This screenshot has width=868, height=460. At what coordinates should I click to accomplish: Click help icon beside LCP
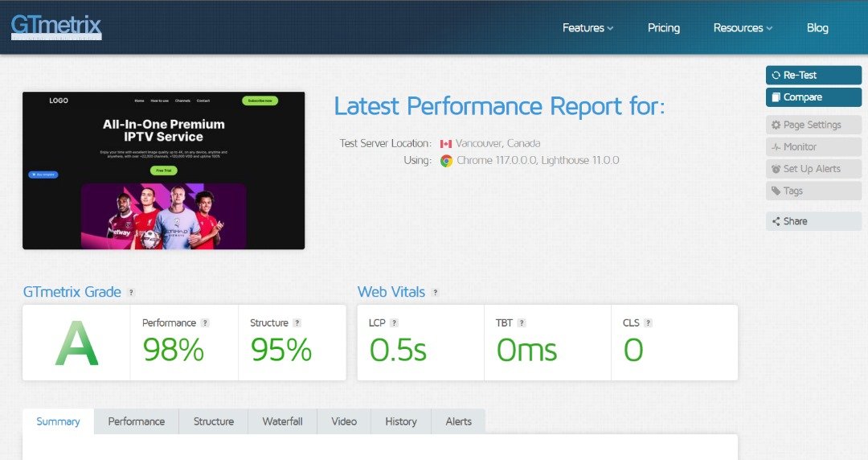394,323
